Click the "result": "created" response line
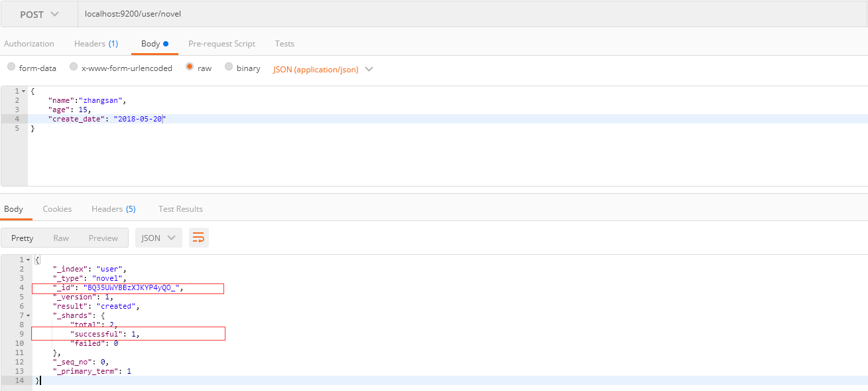 (x=96, y=306)
